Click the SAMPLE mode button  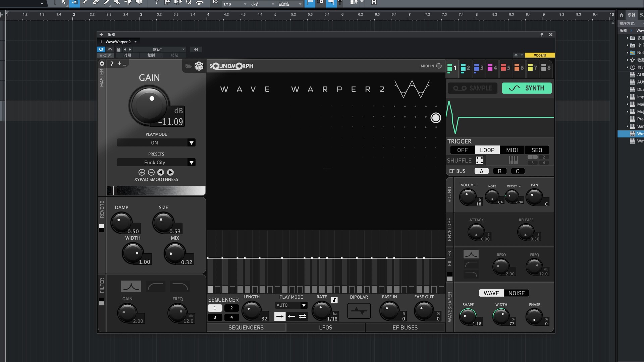point(473,88)
